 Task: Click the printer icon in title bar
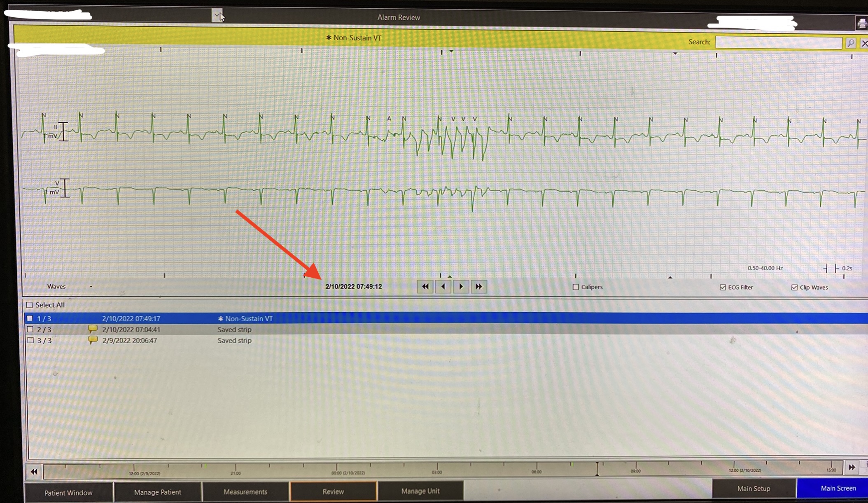point(862,23)
